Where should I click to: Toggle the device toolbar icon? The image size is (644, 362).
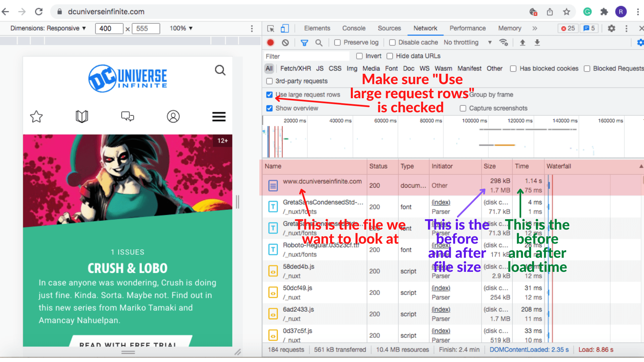pyautogui.click(x=285, y=28)
